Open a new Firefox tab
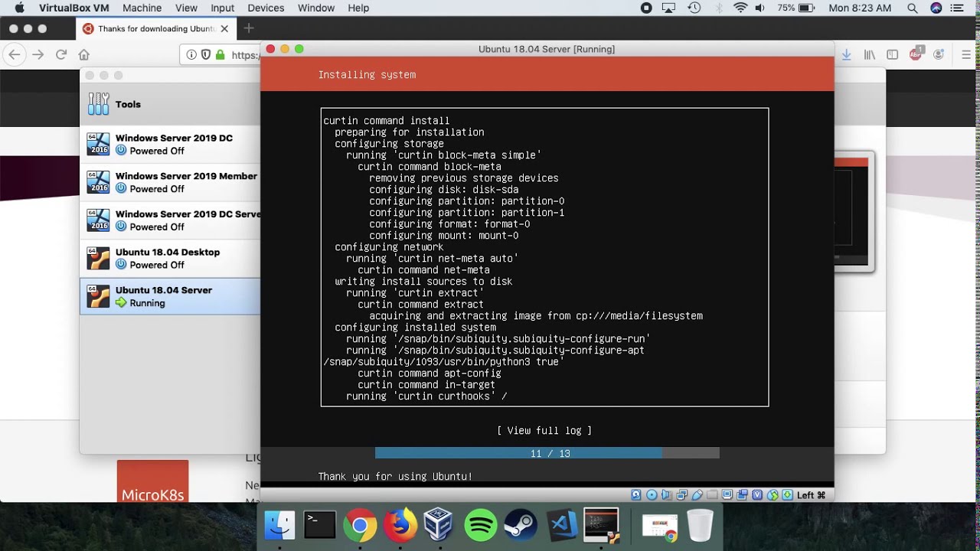This screenshot has width=980, height=551. click(248, 28)
